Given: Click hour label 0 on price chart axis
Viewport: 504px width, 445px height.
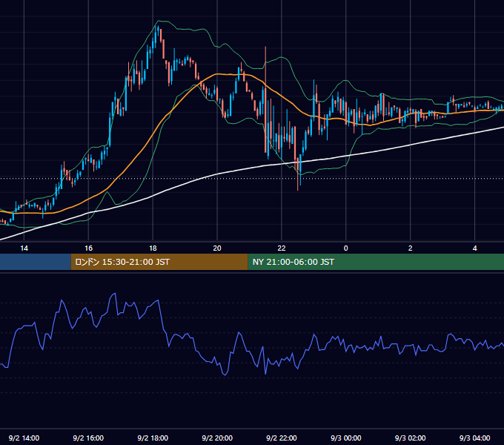Looking at the screenshot, I should coord(346,248).
